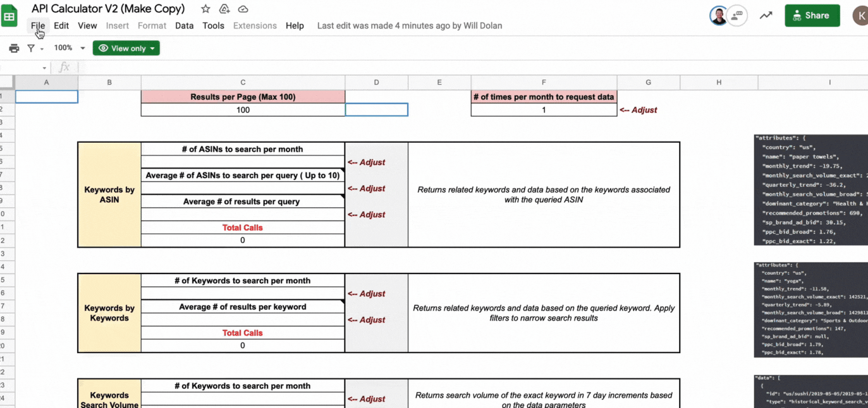This screenshot has width=868, height=408.
Task: Open the Help menu
Action: coord(295,26)
